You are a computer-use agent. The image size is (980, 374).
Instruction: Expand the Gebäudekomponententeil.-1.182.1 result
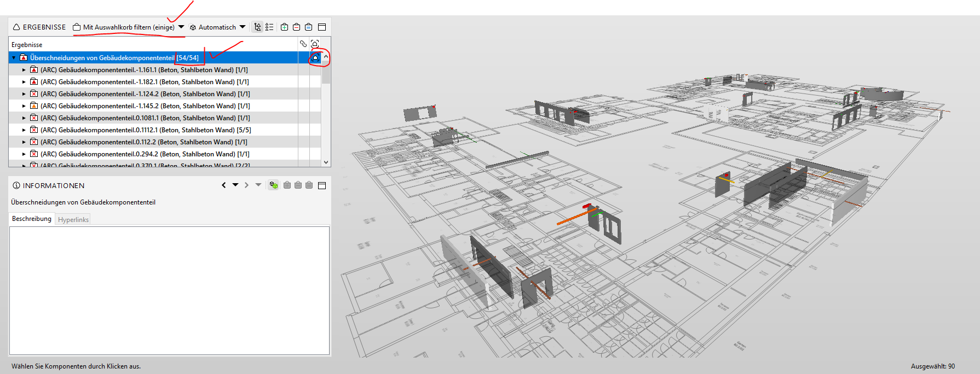coord(24,82)
